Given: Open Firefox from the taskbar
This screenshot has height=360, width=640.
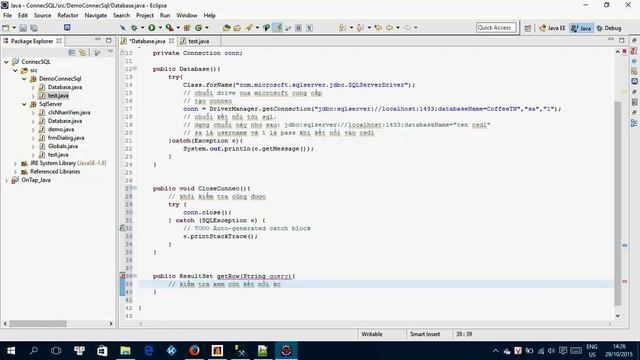Looking at the screenshot, I should point(194,351).
